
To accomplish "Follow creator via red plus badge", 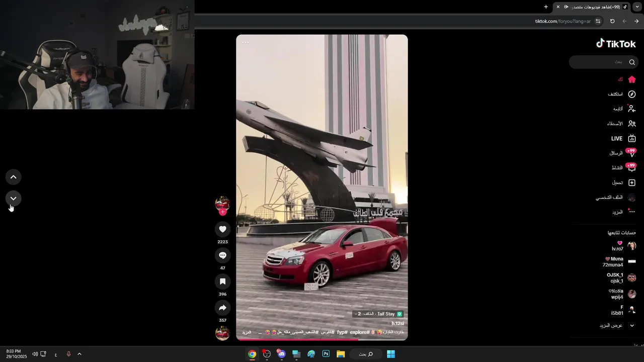I will (x=222, y=212).
